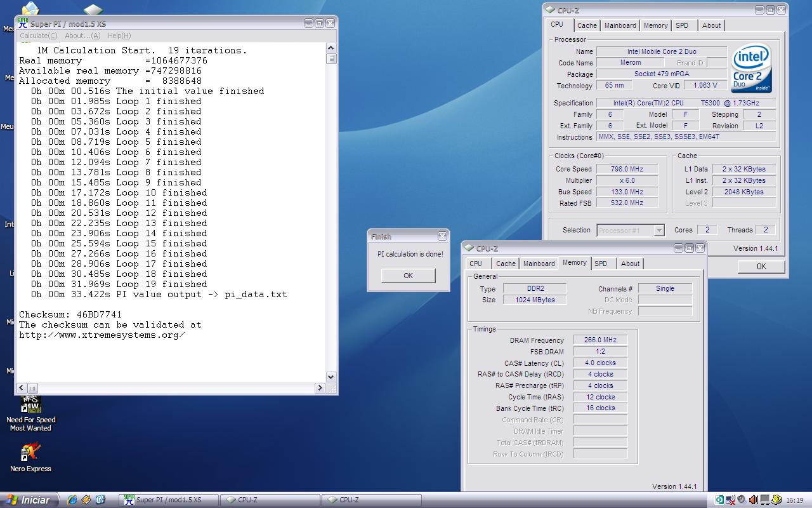Click the Multiplier x 6.0 value

pyautogui.click(x=627, y=180)
